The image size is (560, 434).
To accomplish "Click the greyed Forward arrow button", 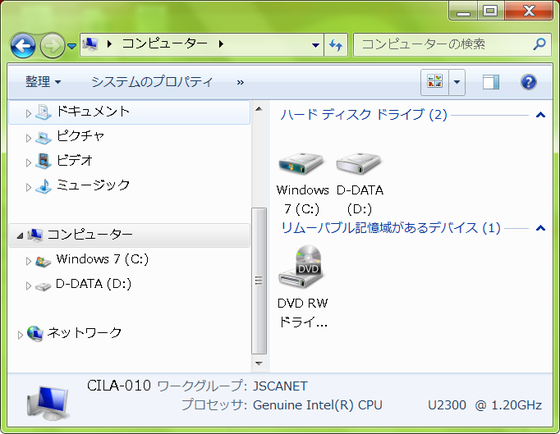I will 52,45.
